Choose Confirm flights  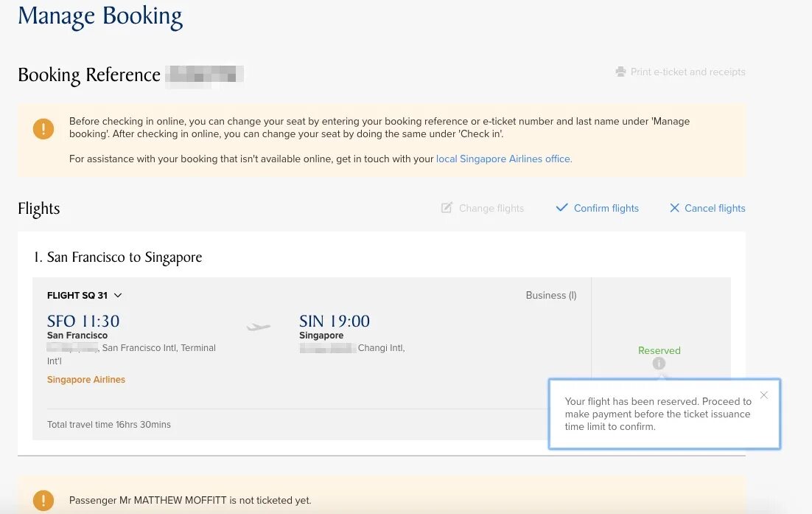606,208
